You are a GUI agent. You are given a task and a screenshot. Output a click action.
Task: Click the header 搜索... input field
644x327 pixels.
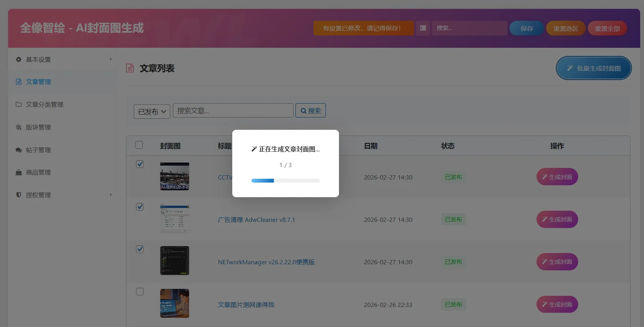[469, 28]
